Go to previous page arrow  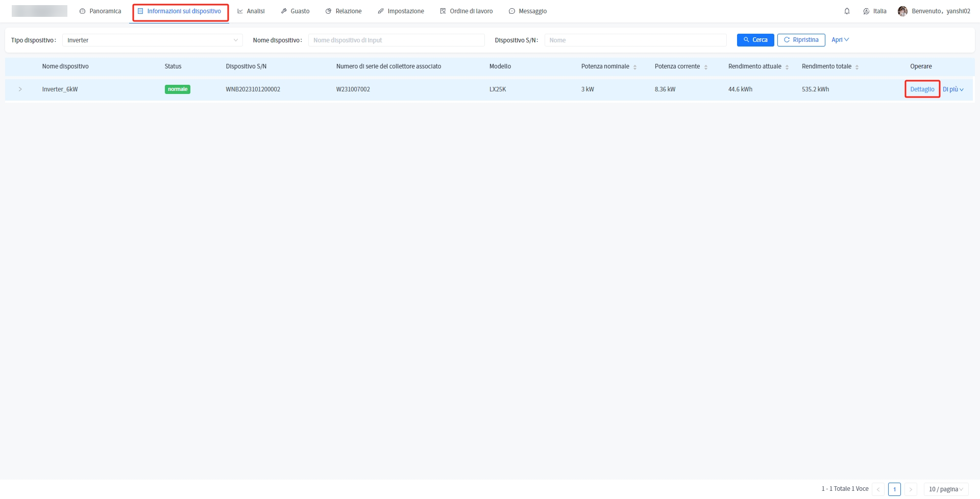pyautogui.click(x=878, y=489)
